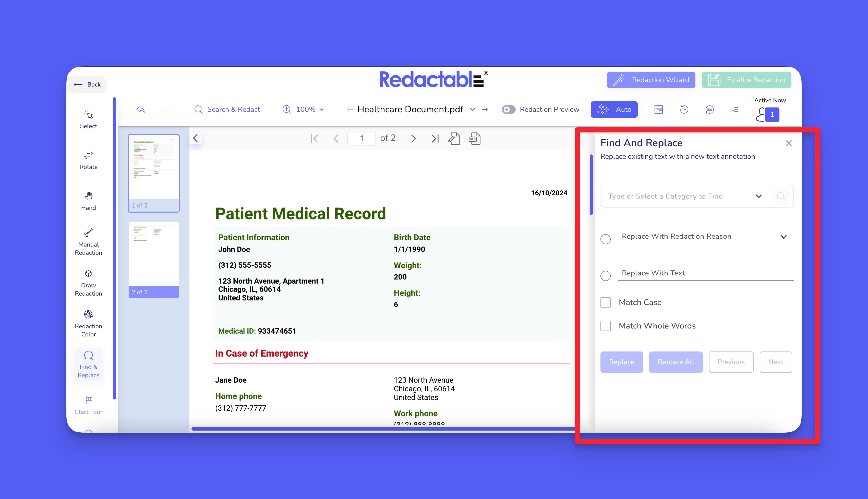The height and width of the screenshot is (499, 868).
Task: Open Search & Redact
Action: [227, 109]
